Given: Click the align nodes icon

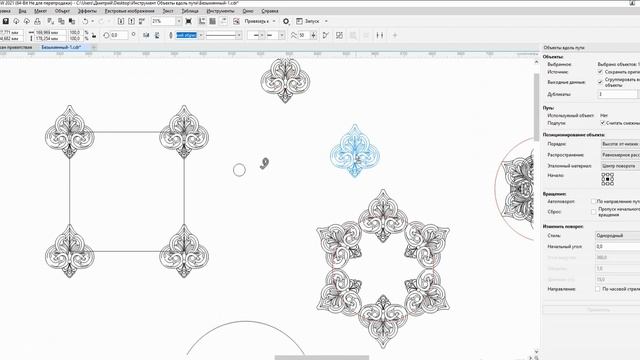Looking at the screenshot, I should (x=380, y=36).
